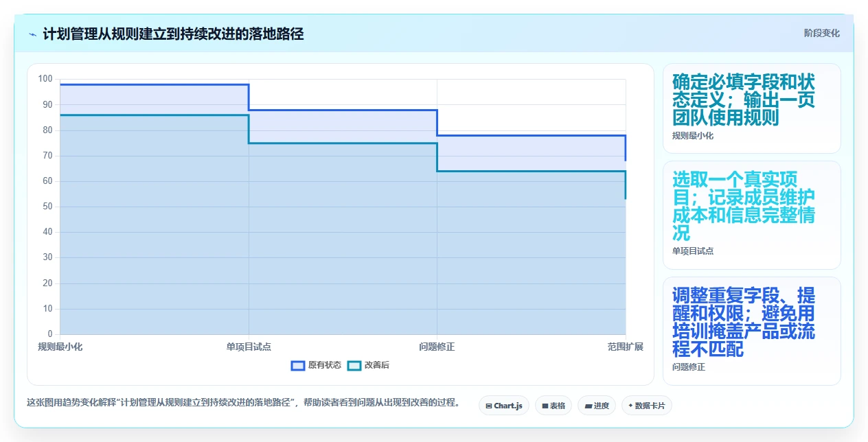
Task: Click x-axis label 问题修正
Action: 437,347
